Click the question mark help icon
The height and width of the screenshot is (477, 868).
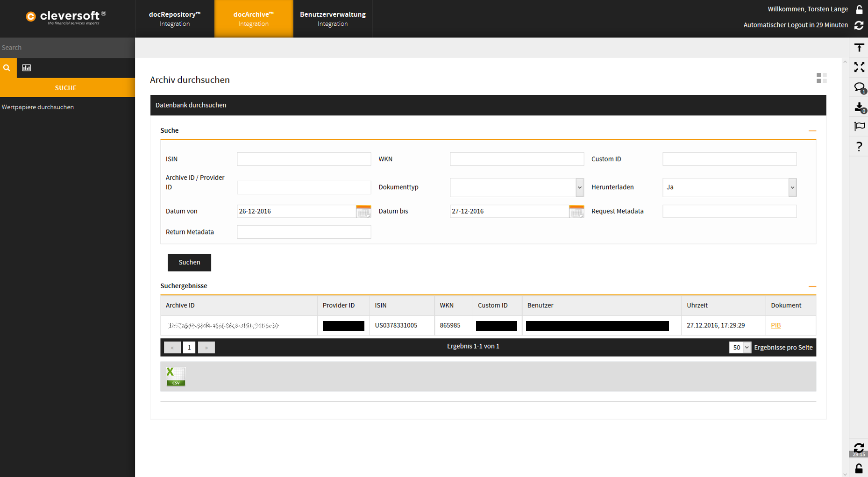pos(859,147)
